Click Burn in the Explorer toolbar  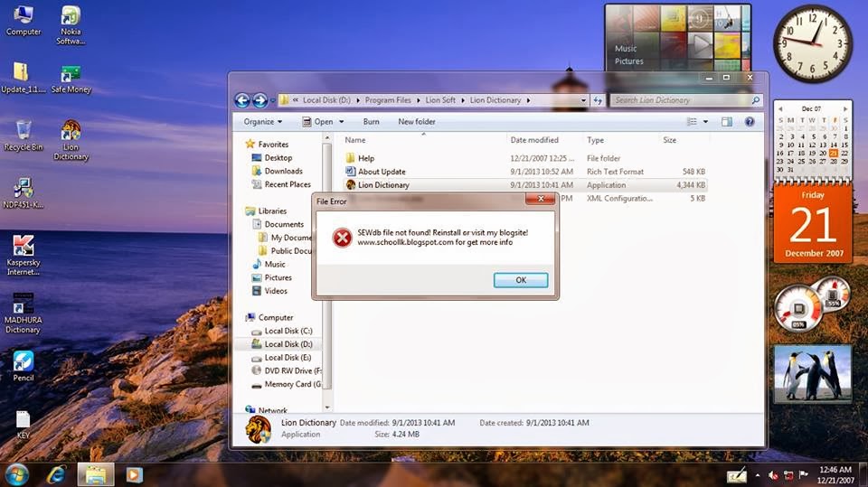click(371, 122)
